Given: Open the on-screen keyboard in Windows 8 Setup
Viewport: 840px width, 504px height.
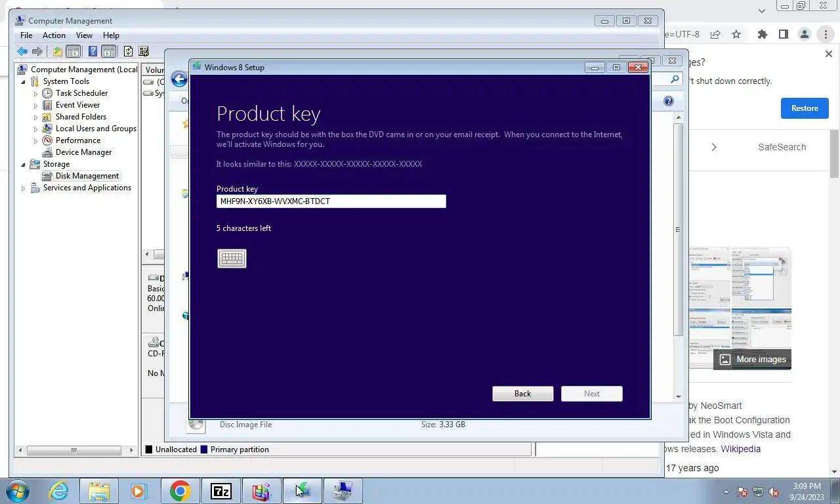Looking at the screenshot, I should [x=232, y=259].
